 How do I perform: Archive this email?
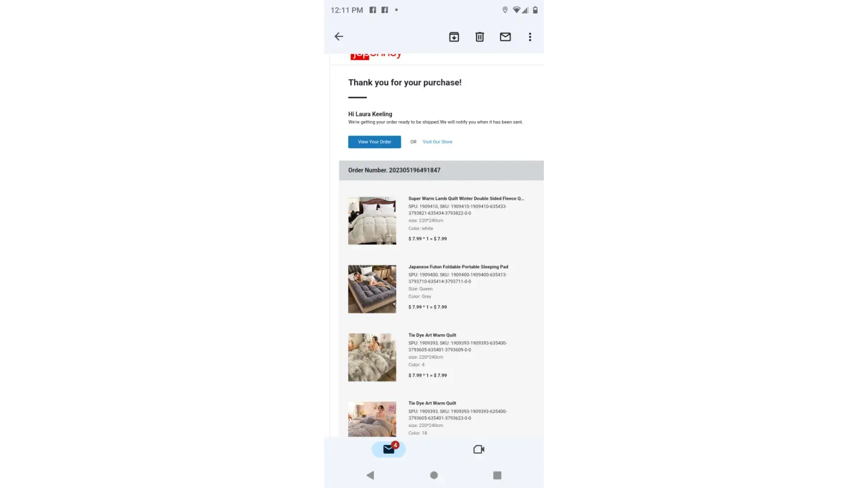pos(454,37)
